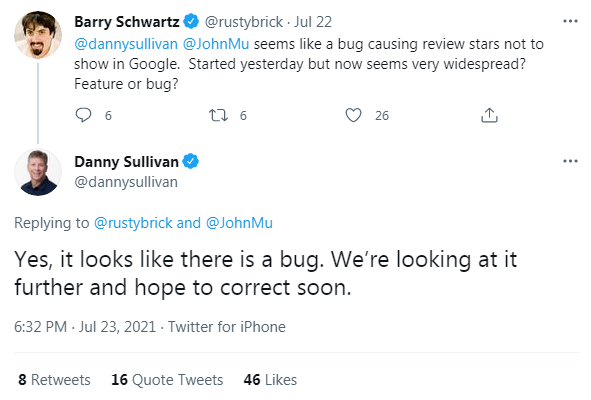
Task: View the 8 Retweets list
Action: point(54,380)
